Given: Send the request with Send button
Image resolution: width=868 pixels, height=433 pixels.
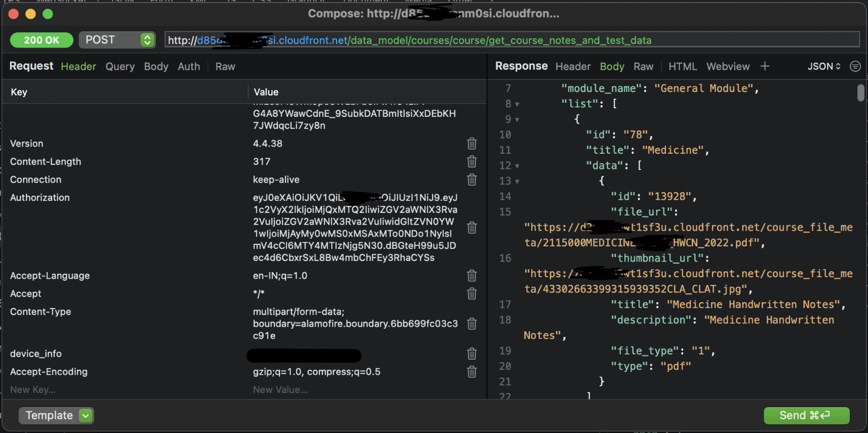Looking at the screenshot, I should (806, 416).
